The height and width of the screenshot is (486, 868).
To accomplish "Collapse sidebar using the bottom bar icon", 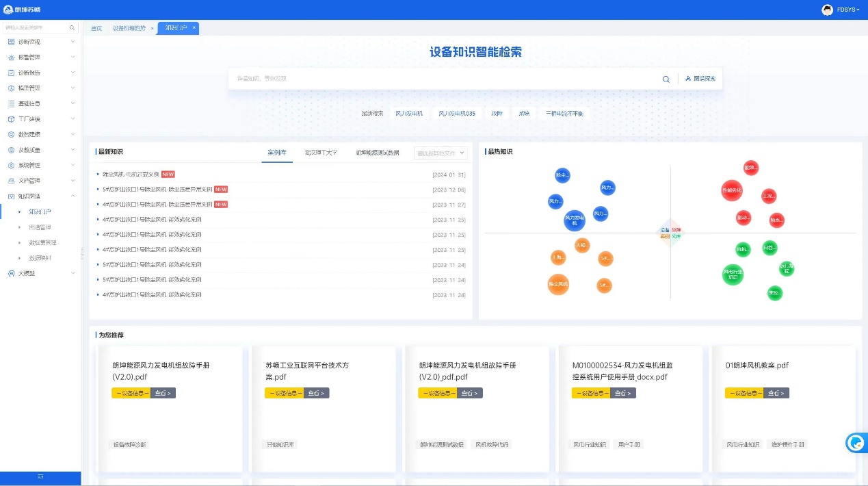I will click(40, 476).
